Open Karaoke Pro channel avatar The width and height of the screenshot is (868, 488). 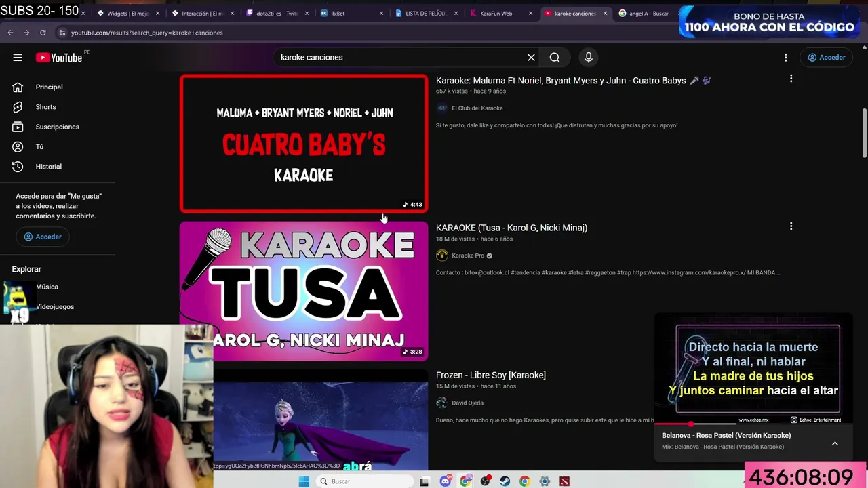pyautogui.click(x=442, y=256)
